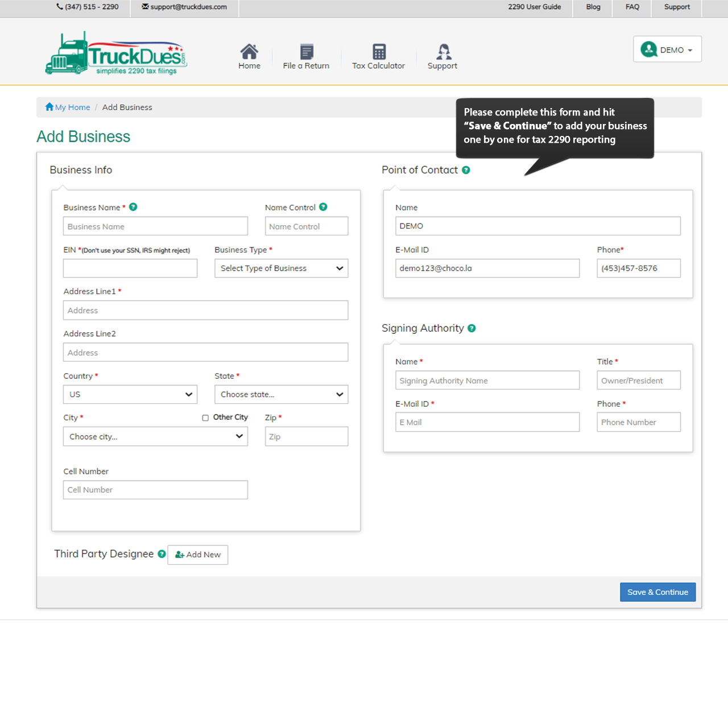Click Point of Contact phone field (453)457-8576

[x=639, y=268]
